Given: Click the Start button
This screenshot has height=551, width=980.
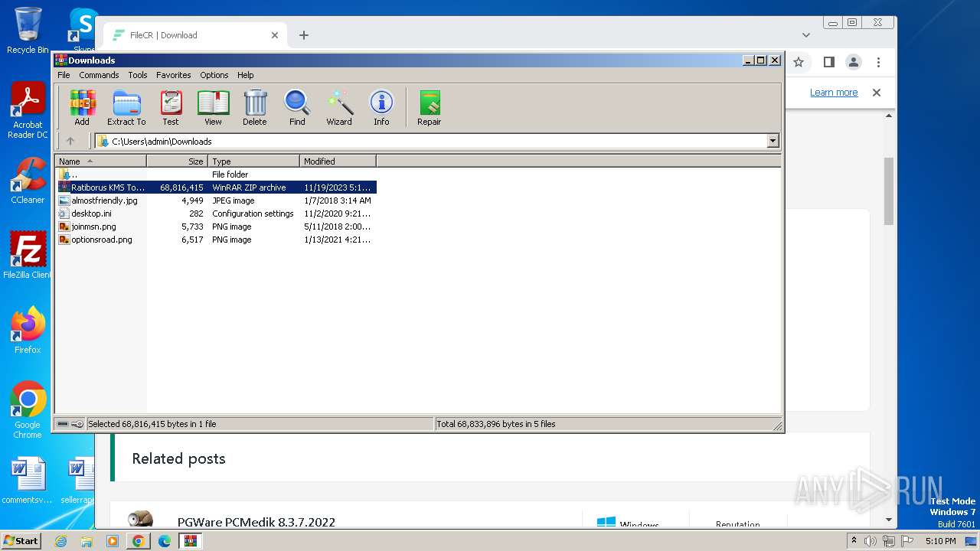Looking at the screenshot, I should pyautogui.click(x=21, y=541).
